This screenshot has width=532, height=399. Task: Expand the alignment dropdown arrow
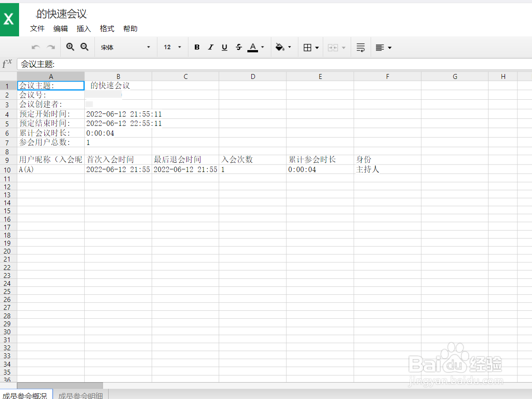390,47
